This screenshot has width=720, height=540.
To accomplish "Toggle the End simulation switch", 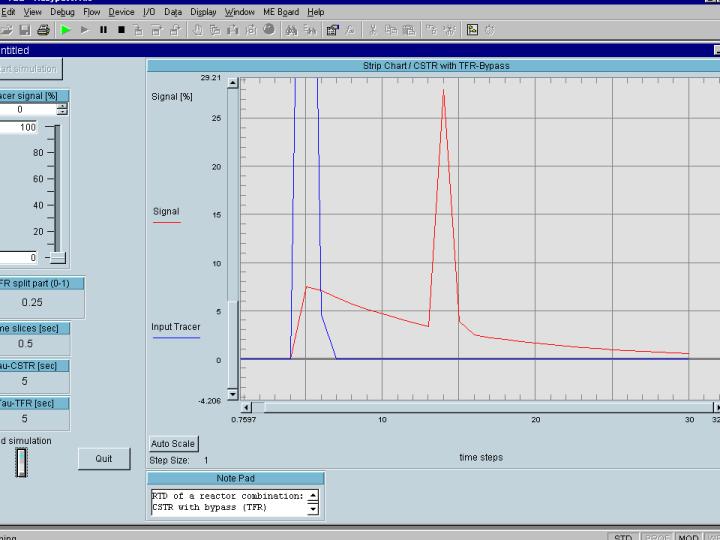I will (x=21, y=462).
